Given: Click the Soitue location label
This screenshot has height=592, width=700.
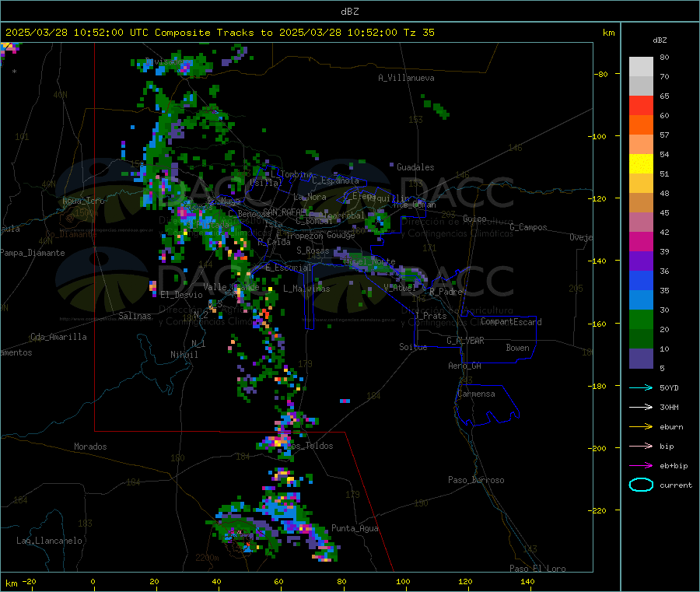Looking at the screenshot, I should click(413, 347).
